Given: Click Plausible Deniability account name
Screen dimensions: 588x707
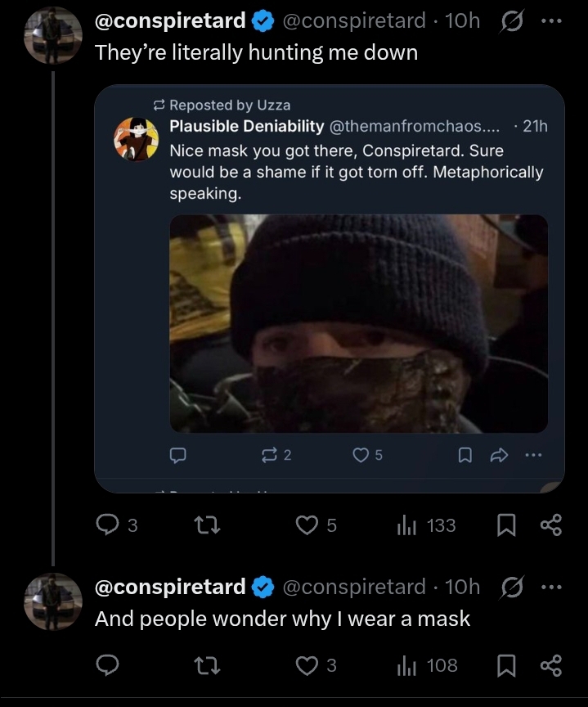Looking at the screenshot, I should 246,126.
